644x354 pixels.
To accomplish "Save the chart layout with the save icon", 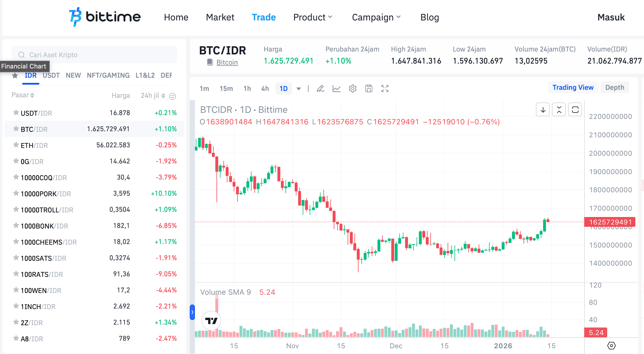I will pyautogui.click(x=369, y=89).
